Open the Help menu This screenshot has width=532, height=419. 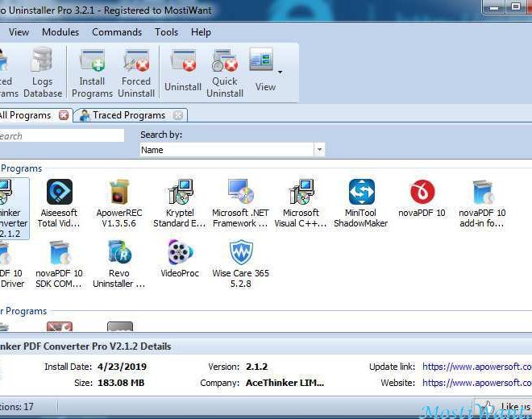pos(201,32)
